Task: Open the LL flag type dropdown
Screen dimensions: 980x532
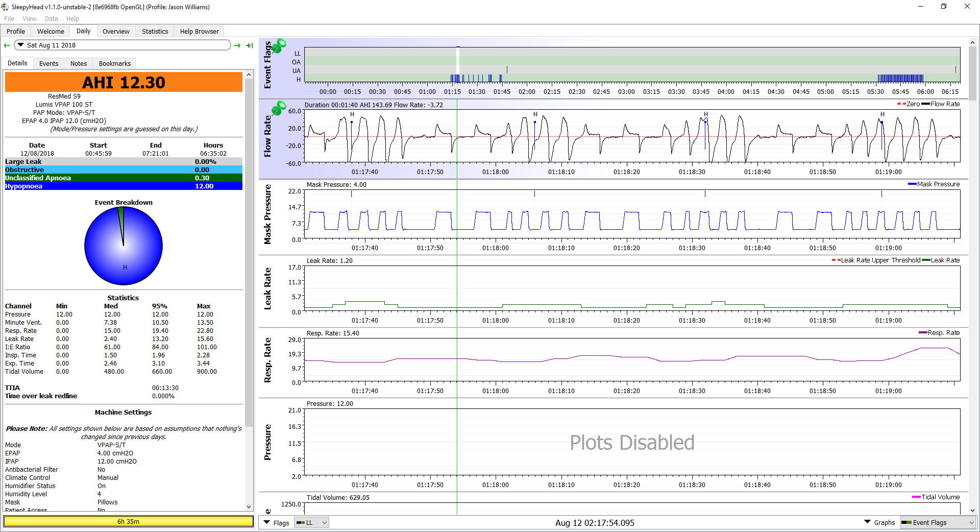Action: [x=311, y=523]
